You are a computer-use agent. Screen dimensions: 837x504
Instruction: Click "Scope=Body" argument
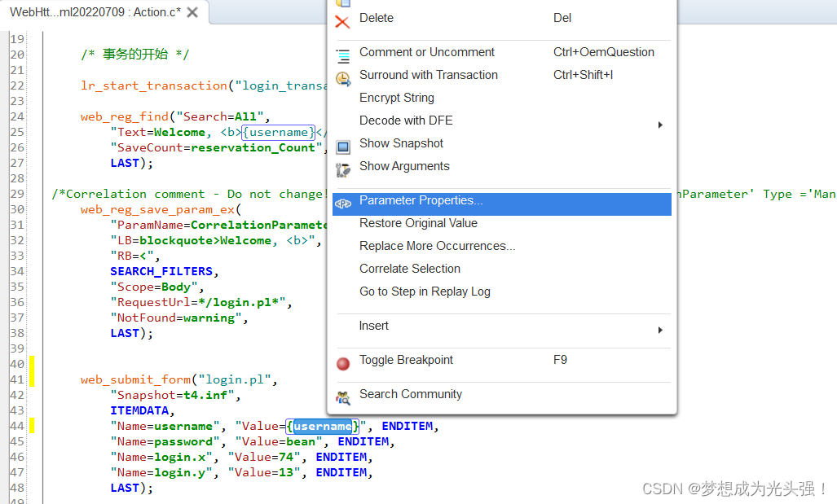click(x=154, y=287)
